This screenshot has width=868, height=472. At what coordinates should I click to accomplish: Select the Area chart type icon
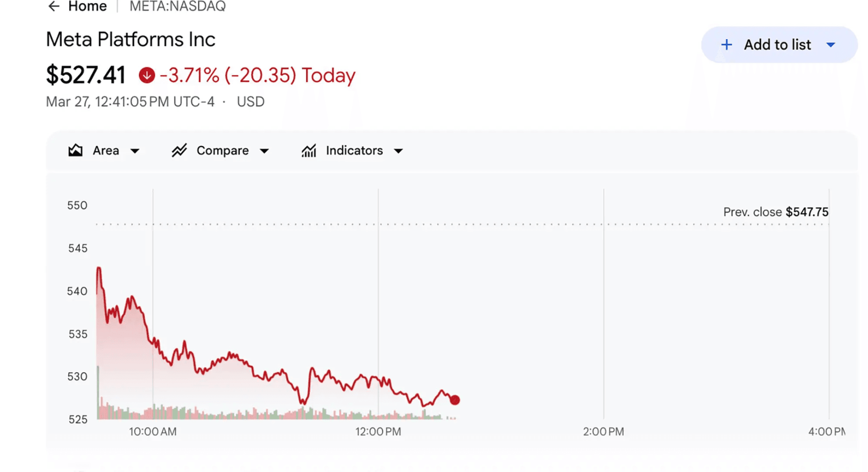coord(75,150)
